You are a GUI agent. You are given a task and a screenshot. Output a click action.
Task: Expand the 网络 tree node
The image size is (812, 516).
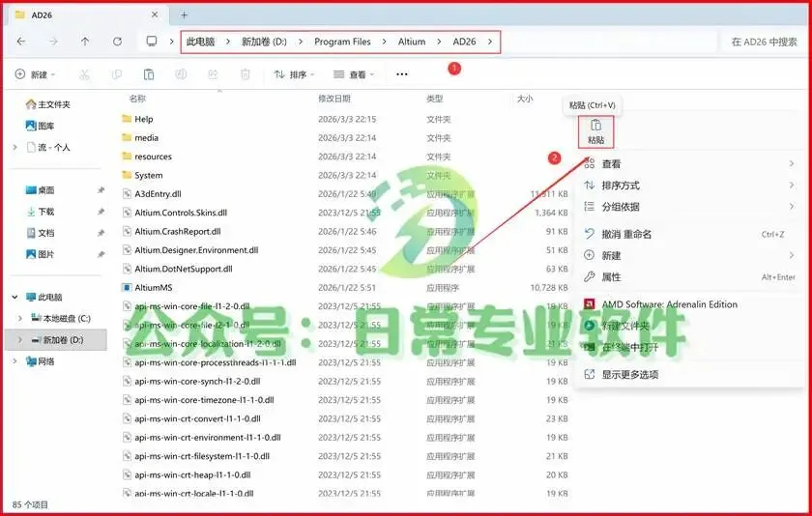14,361
